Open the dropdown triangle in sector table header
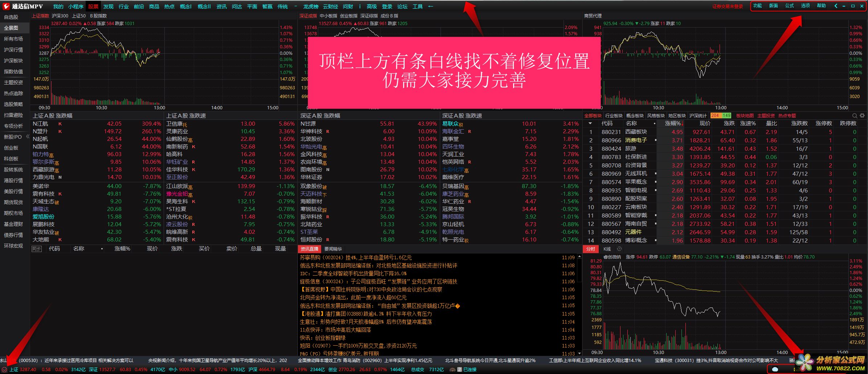The image size is (868, 374). 590,123
